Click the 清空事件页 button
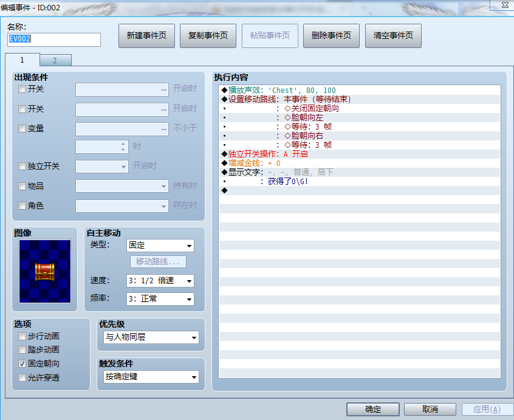The width and height of the screenshot is (514, 420). click(393, 36)
